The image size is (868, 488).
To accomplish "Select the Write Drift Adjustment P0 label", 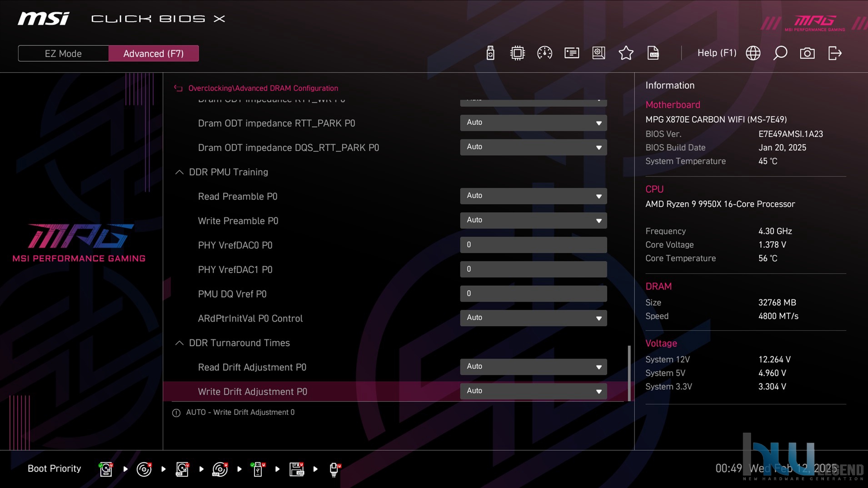I will pos(252,392).
